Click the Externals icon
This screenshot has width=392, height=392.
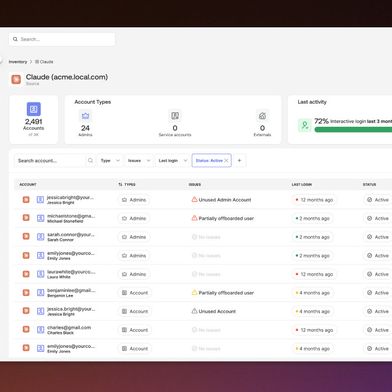[x=262, y=116]
